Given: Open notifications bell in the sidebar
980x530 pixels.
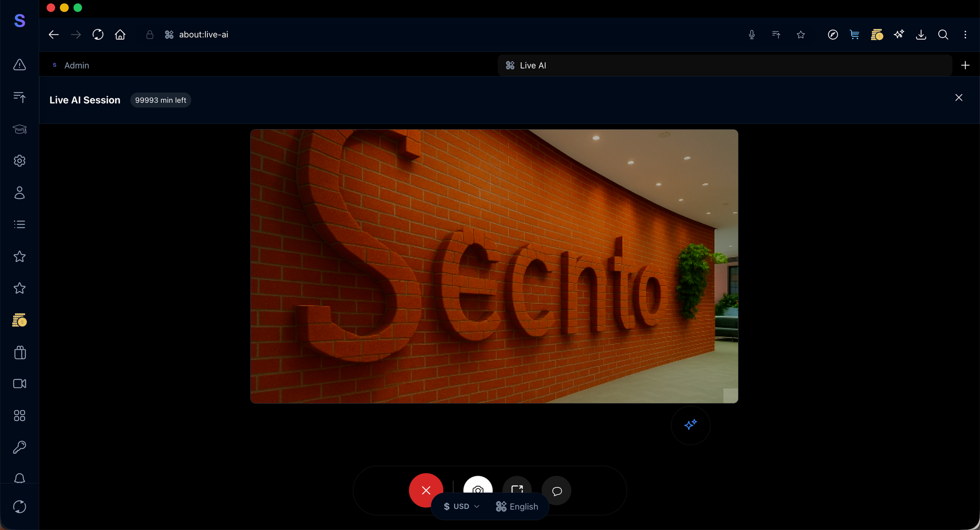Looking at the screenshot, I should [x=19, y=478].
